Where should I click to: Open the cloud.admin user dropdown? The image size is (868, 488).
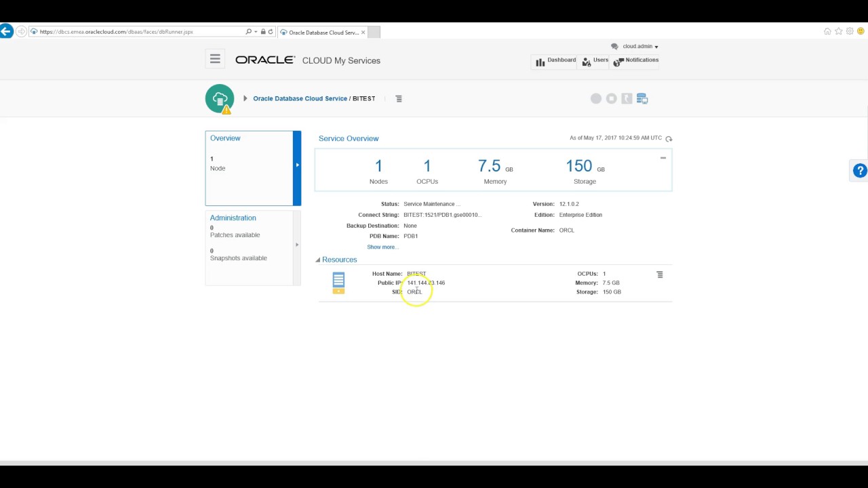click(640, 47)
